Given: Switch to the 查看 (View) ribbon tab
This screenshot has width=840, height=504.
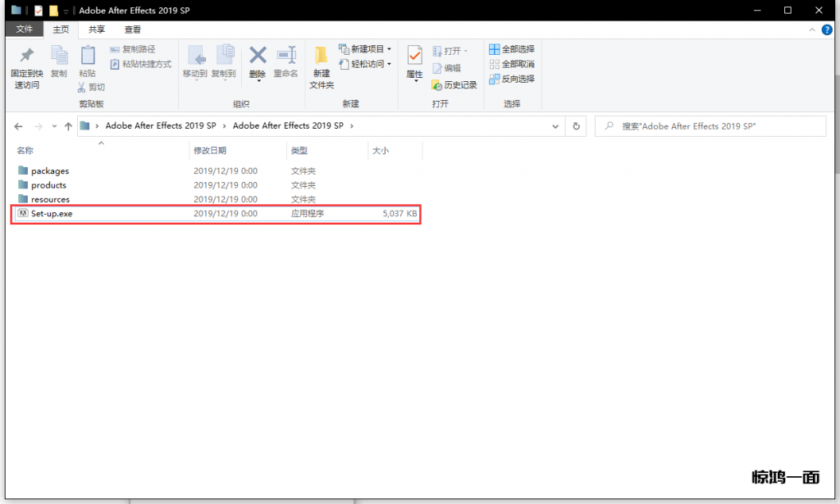Looking at the screenshot, I should 132,30.
